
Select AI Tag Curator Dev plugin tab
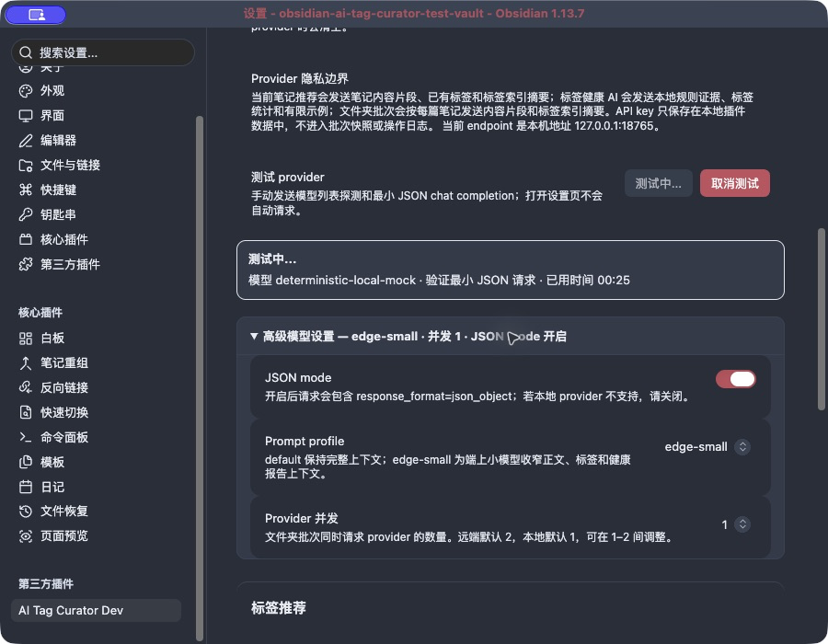pos(96,611)
